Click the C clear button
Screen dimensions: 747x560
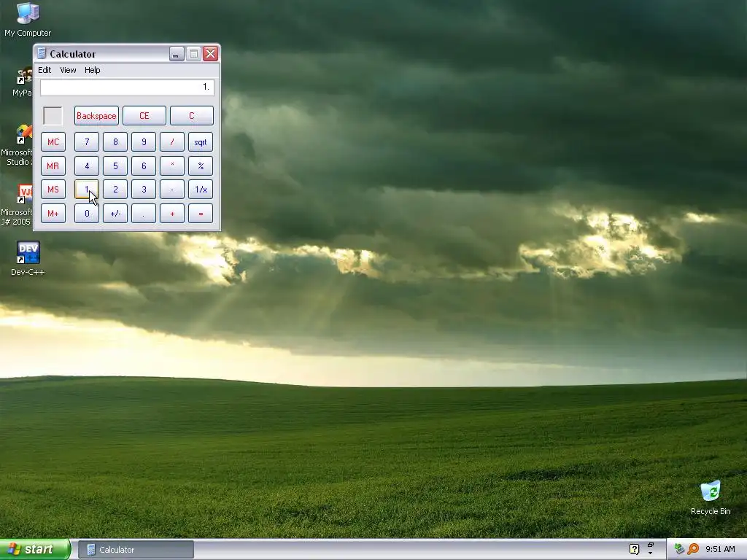[x=192, y=116]
